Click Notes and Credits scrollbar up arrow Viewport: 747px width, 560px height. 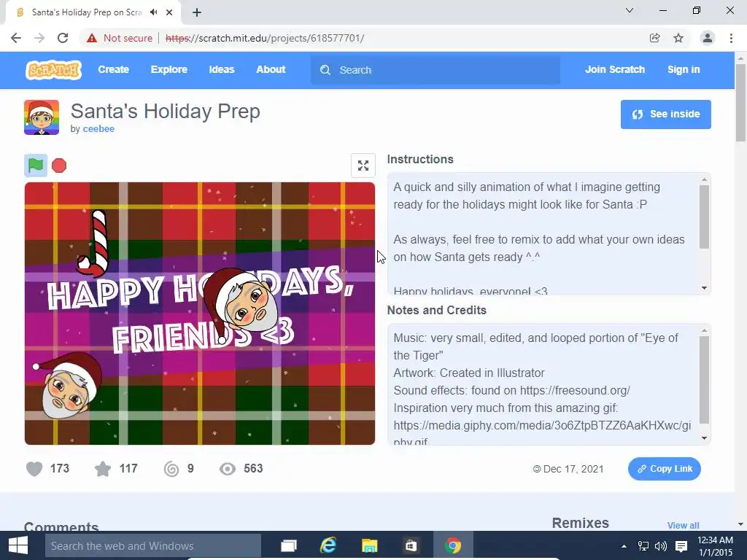pos(704,330)
